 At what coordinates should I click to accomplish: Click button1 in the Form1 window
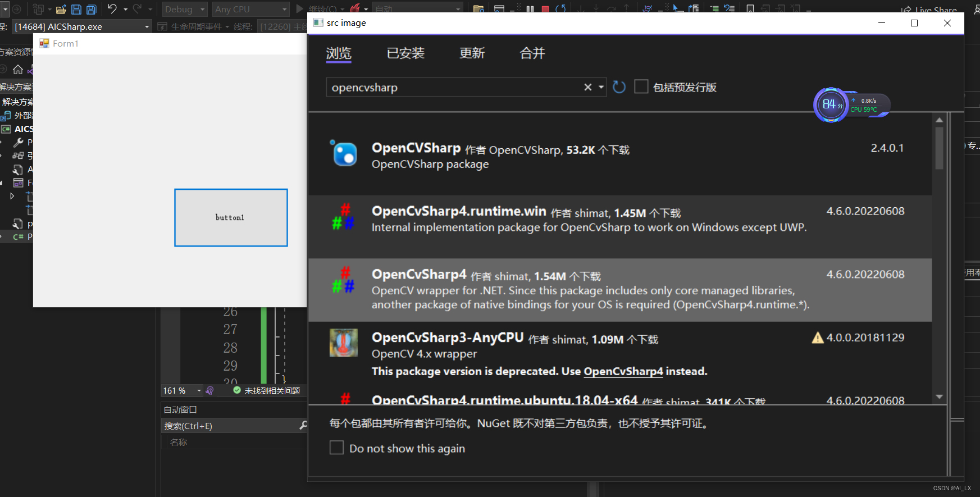(231, 217)
